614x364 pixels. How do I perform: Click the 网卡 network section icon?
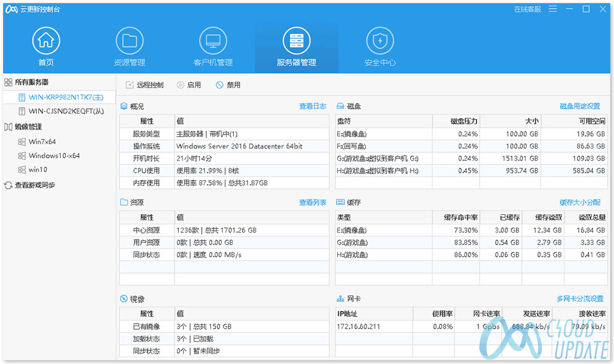tap(340, 298)
